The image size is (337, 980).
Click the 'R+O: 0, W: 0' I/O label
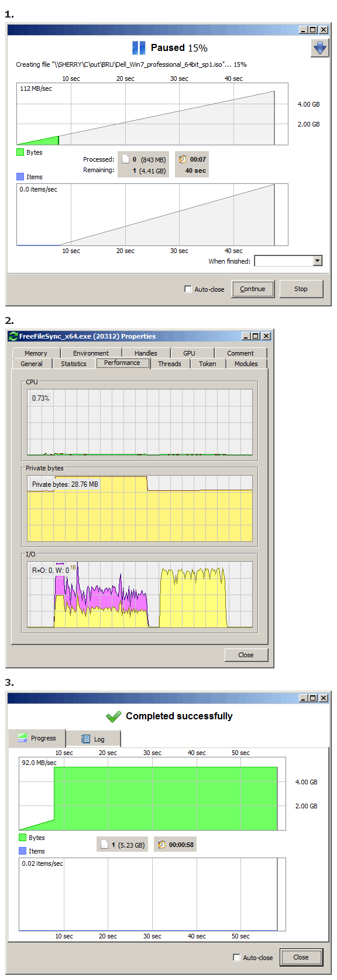(50, 570)
